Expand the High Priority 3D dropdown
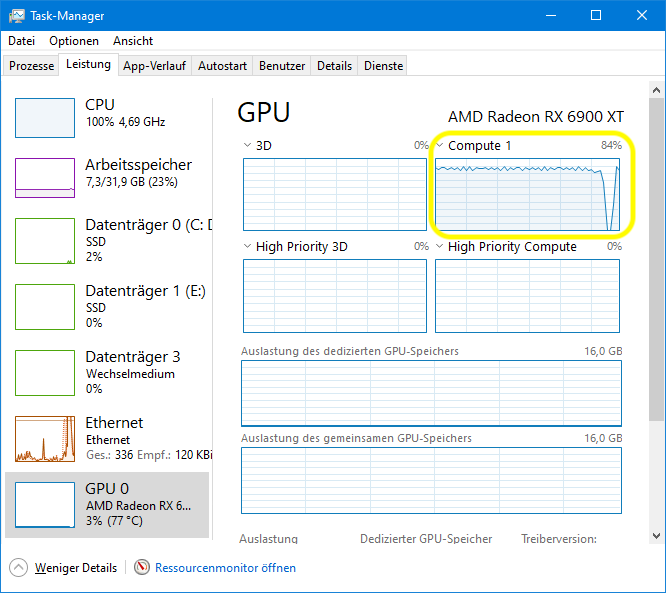Viewport: 666px width, 593px height. 248,247
